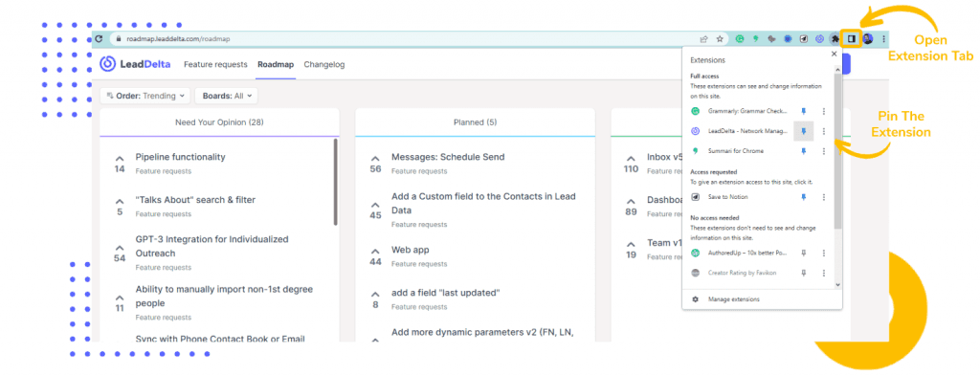The height and width of the screenshot is (376, 980).
Task: Switch to the Feature requests tab
Action: pyautogui.click(x=215, y=64)
